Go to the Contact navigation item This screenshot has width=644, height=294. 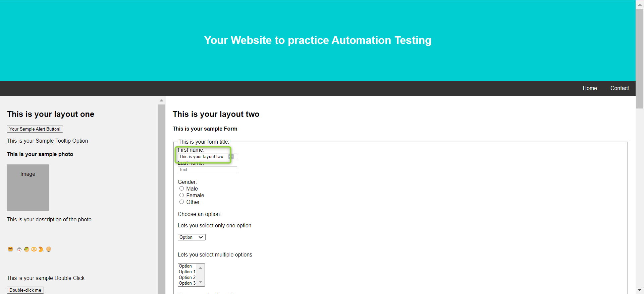pos(620,88)
